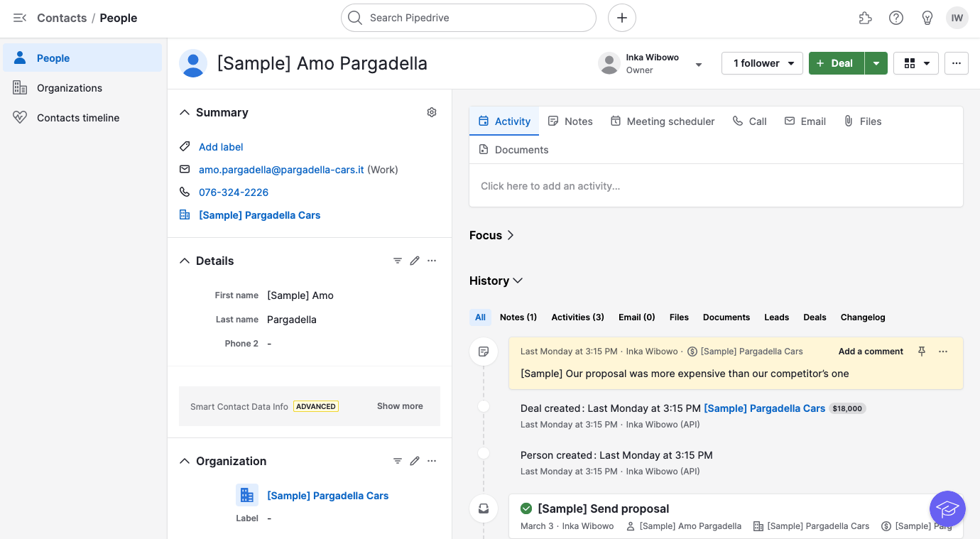Viewport: 980px width, 539px height.
Task: Filter history by Activities (3)
Action: coord(578,317)
